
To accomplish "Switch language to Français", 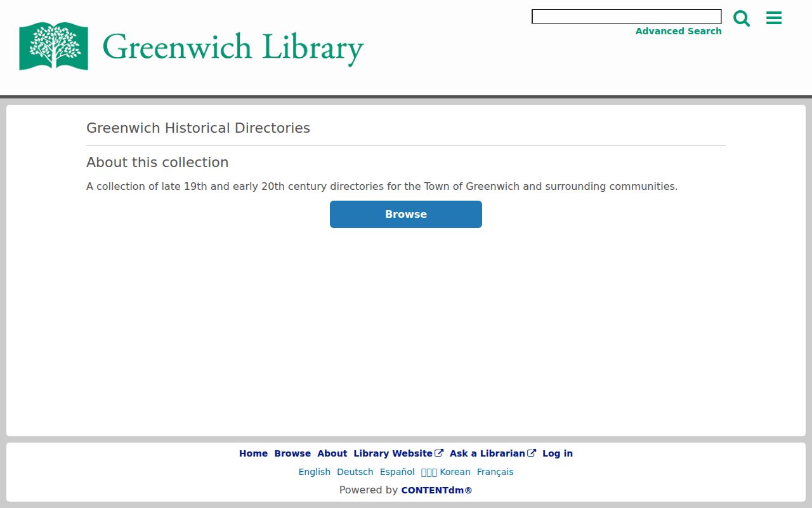I will (x=495, y=472).
